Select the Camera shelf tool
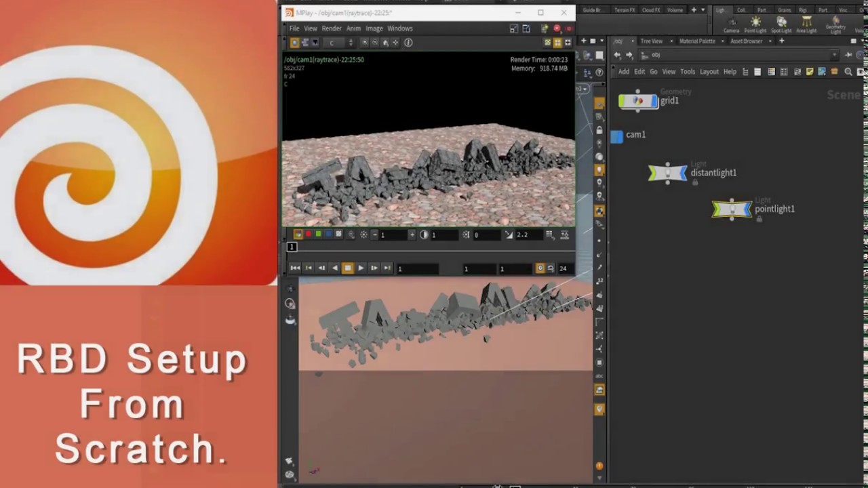 pos(731,24)
